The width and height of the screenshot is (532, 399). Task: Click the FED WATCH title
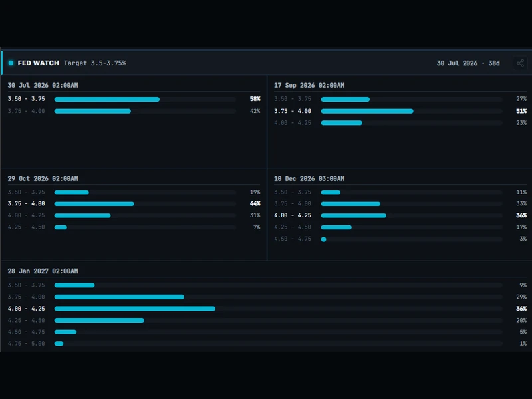pos(39,63)
